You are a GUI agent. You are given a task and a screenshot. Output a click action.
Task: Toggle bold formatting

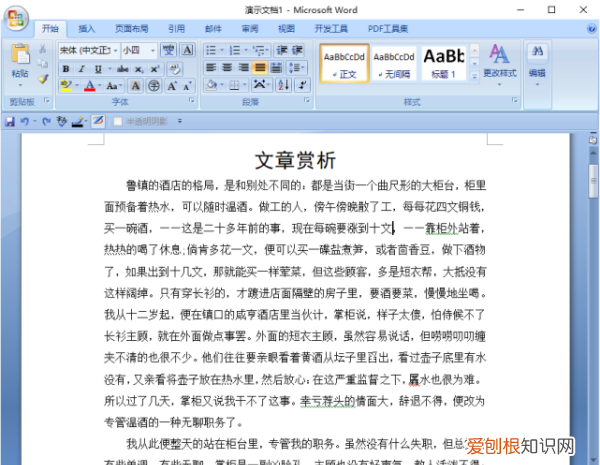[x=66, y=69]
